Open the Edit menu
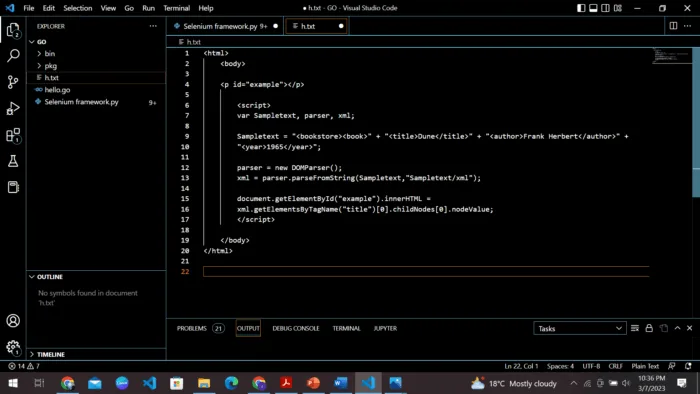This screenshot has width=700, height=394. pos(49,8)
